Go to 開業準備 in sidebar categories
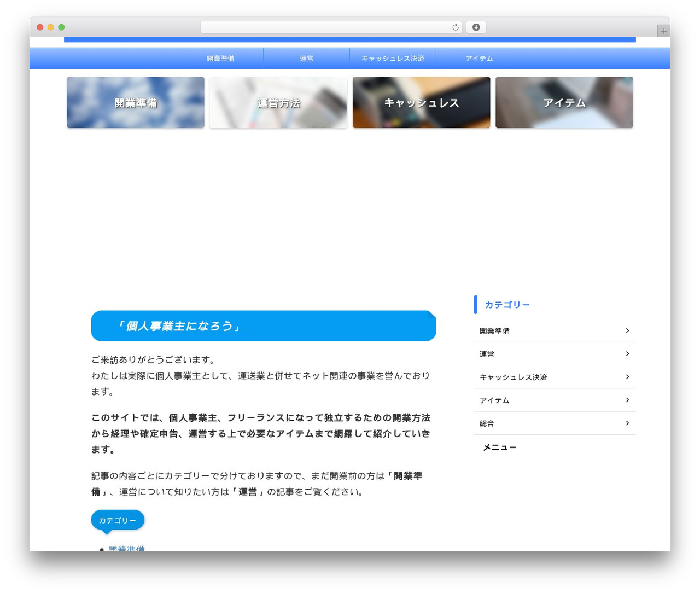Image resolution: width=700 pixels, height=593 pixels. click(x=555, y=331)
